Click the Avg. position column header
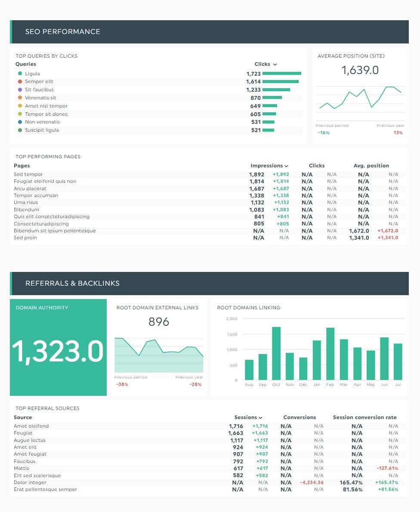This screenshot has height=512, width=420. [x=371, y=166]
